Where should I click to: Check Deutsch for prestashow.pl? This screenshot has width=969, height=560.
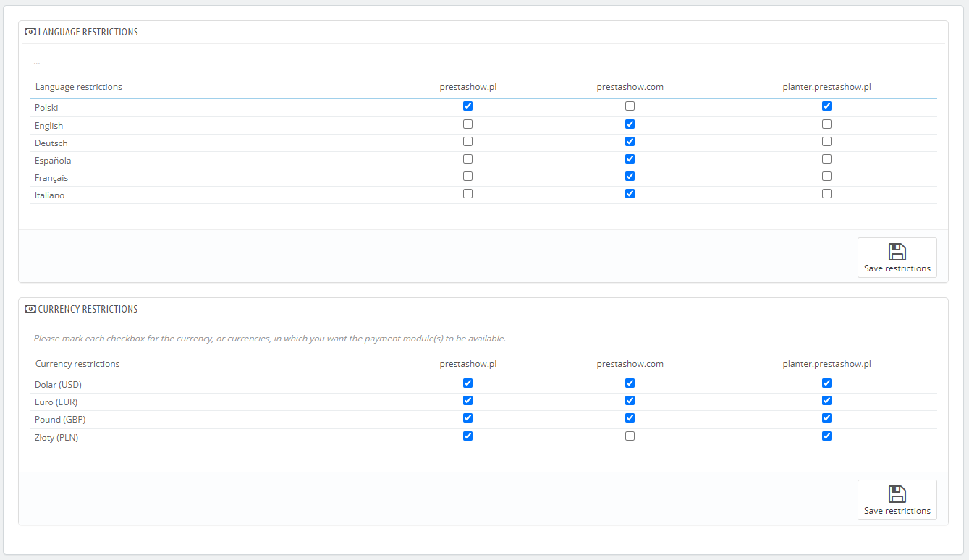(x=467, y=142)
